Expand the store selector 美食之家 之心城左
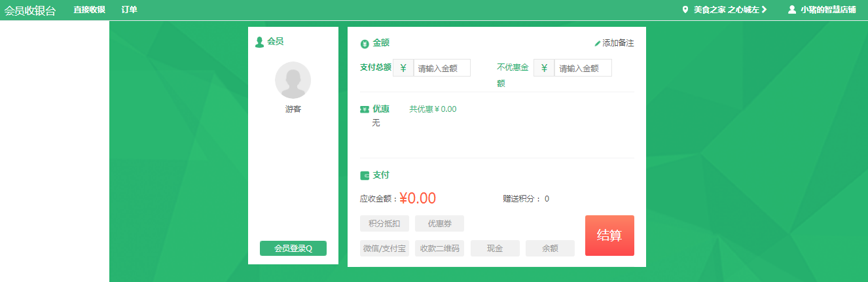This screenshot has width=868, height=282. point(725,10)
